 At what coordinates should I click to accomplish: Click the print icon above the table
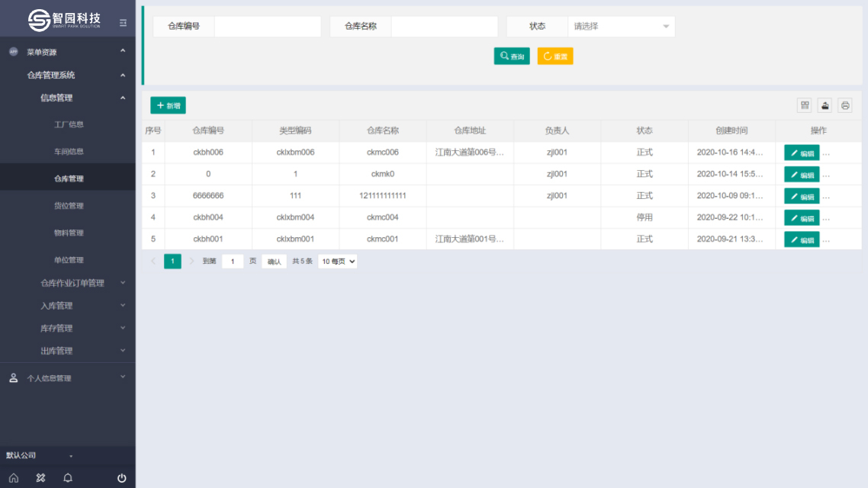[845, 105]
